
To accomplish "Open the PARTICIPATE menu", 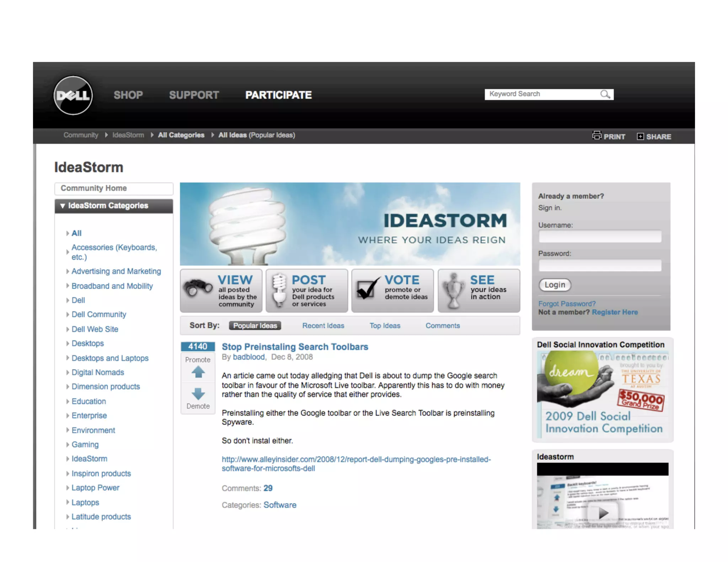I will click(x=278, y=95).
